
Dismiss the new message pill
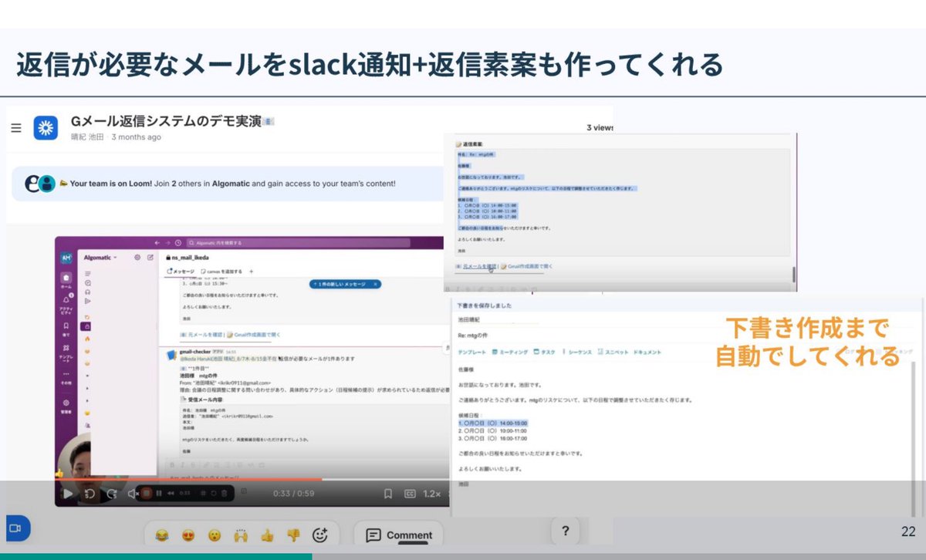pos(376,285)
